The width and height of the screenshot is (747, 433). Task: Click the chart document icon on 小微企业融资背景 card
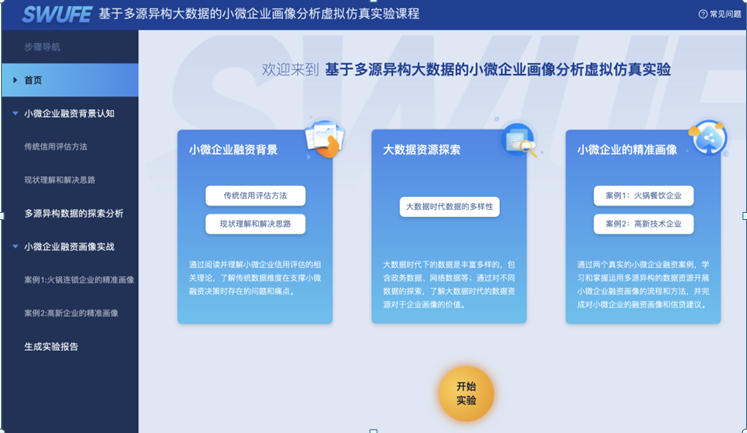(324, 138)
